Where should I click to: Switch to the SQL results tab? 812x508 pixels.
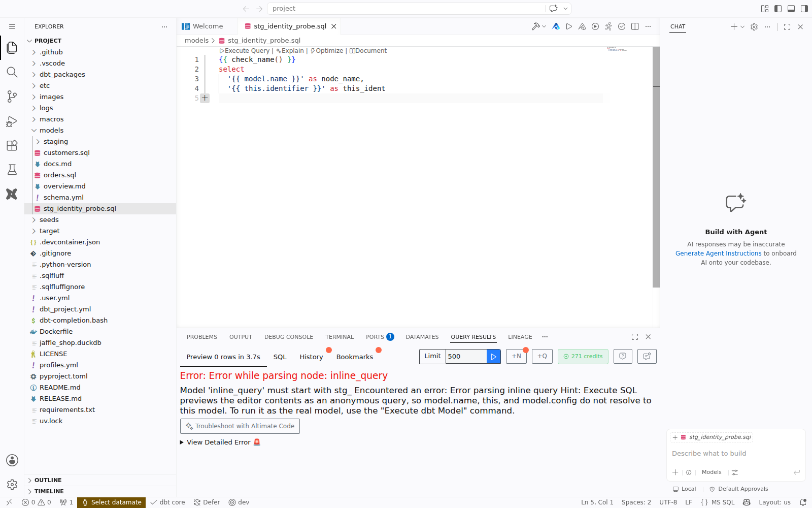[x=280, y=357]
